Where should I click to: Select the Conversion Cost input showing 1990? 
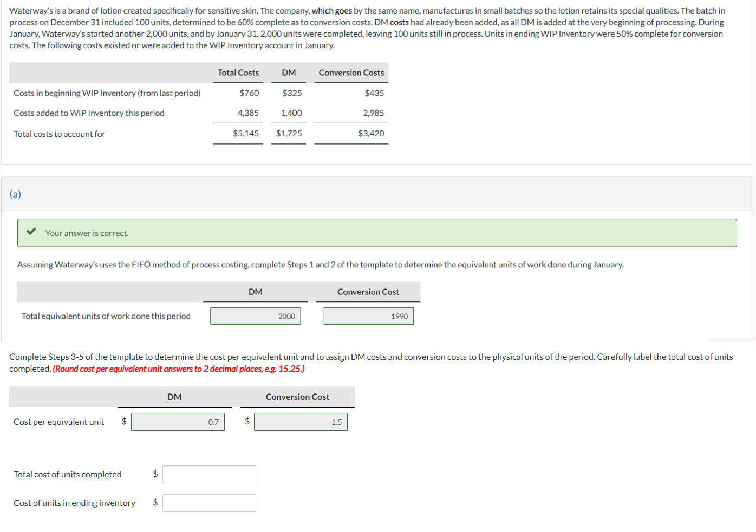tap(368, 316)
